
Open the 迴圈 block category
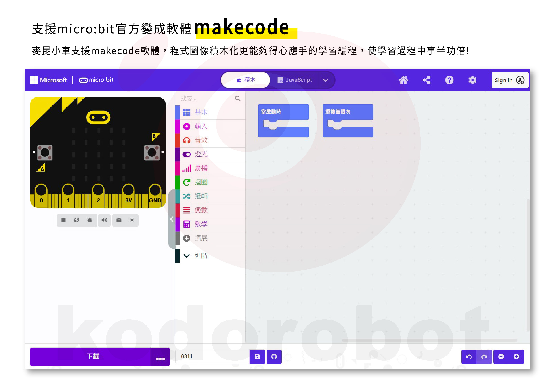tap(210, 182)
